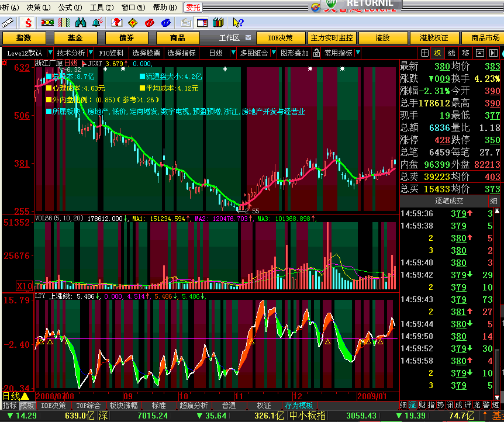Select the 逐 tab under trade list
Image resolution: width=504 pixels, height=422 pixels.
[x=412, y=405]
